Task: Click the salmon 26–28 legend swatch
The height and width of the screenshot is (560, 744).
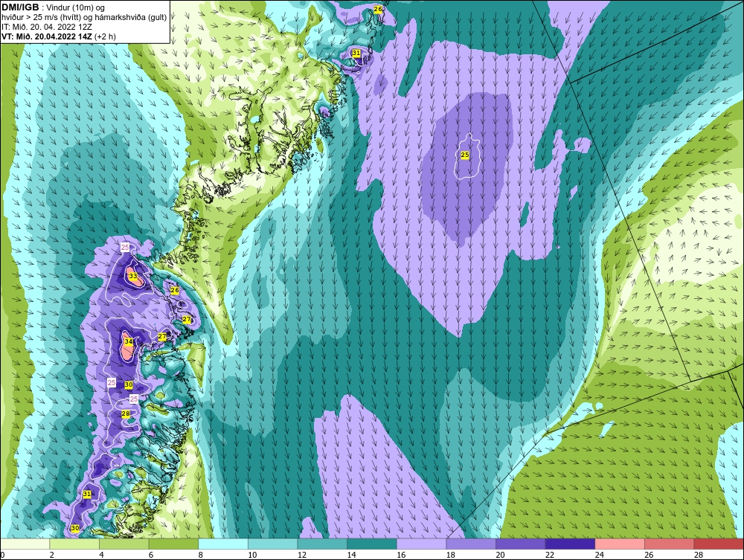Action: tap(670, 544)
